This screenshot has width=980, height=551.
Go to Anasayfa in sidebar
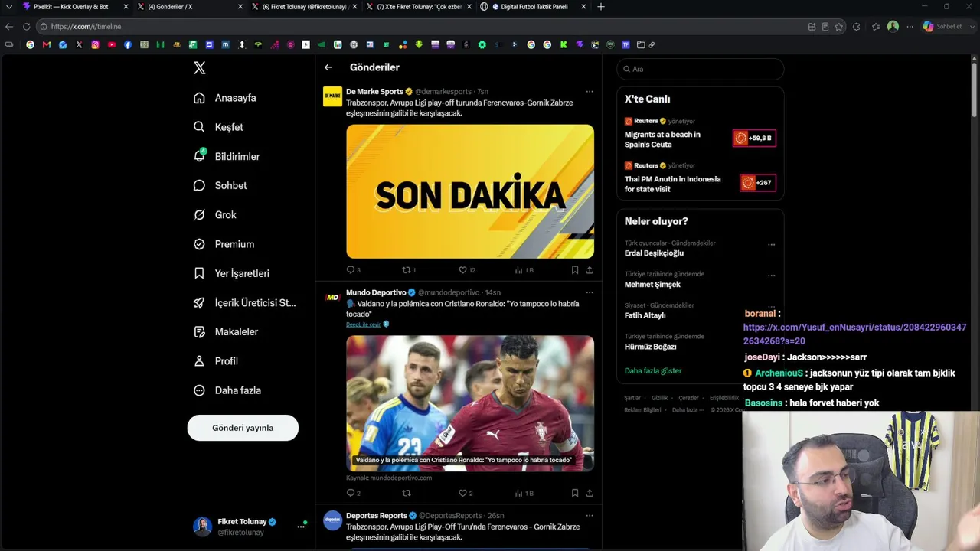pos(225,98)
